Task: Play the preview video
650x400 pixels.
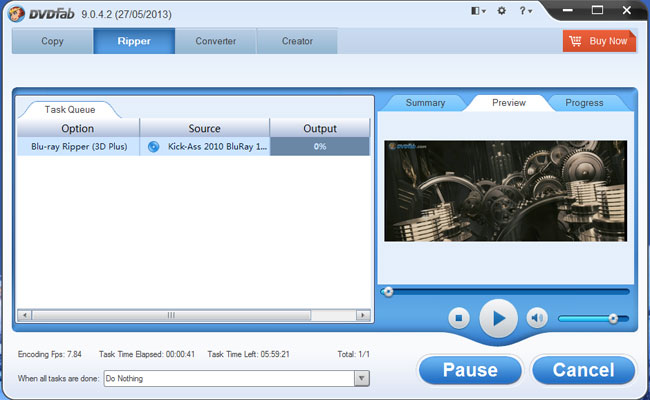Action: coord(498,318)
